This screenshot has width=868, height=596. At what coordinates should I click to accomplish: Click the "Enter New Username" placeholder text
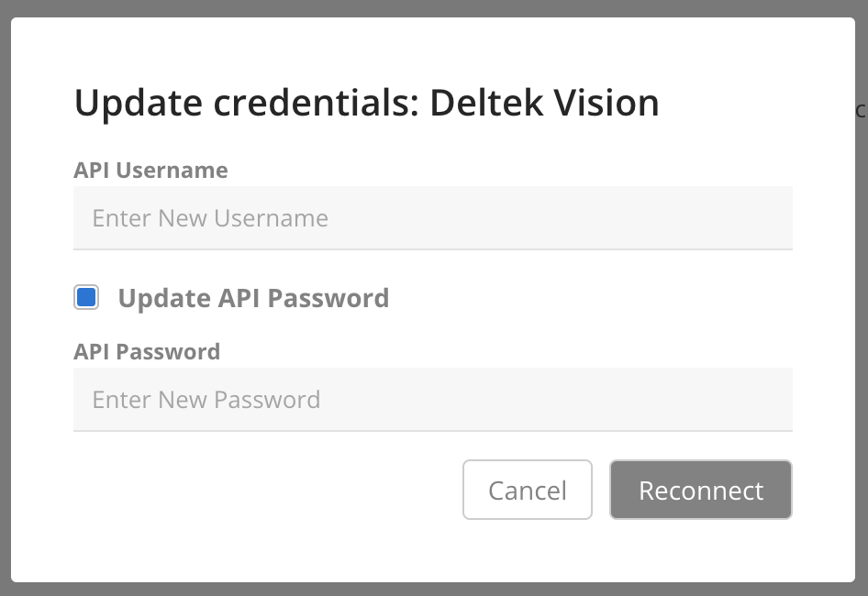point(210,218)
